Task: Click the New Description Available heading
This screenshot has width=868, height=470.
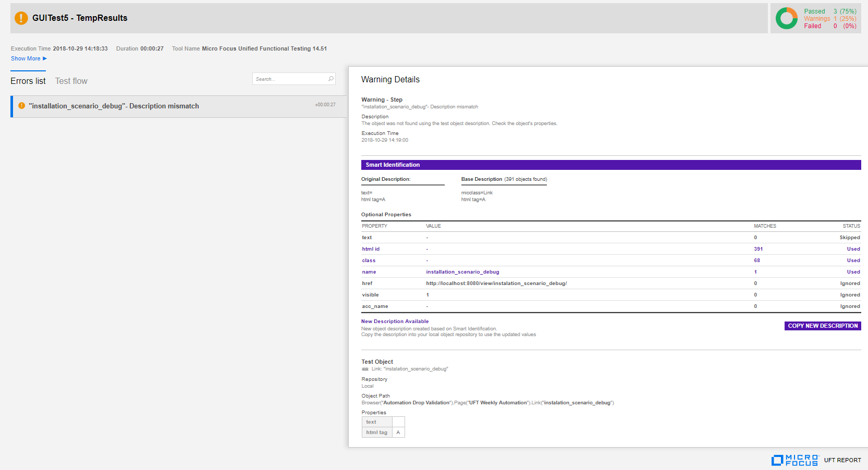Action: pos(395,321)
